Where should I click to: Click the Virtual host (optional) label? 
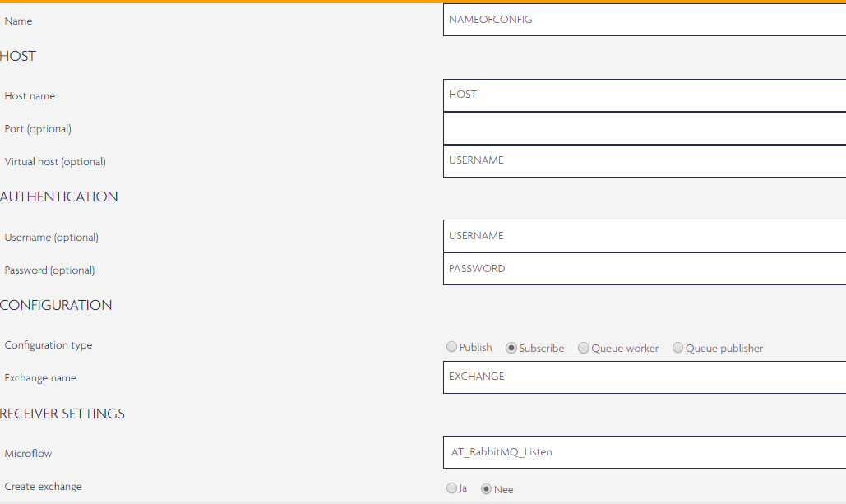coord(55,162)
